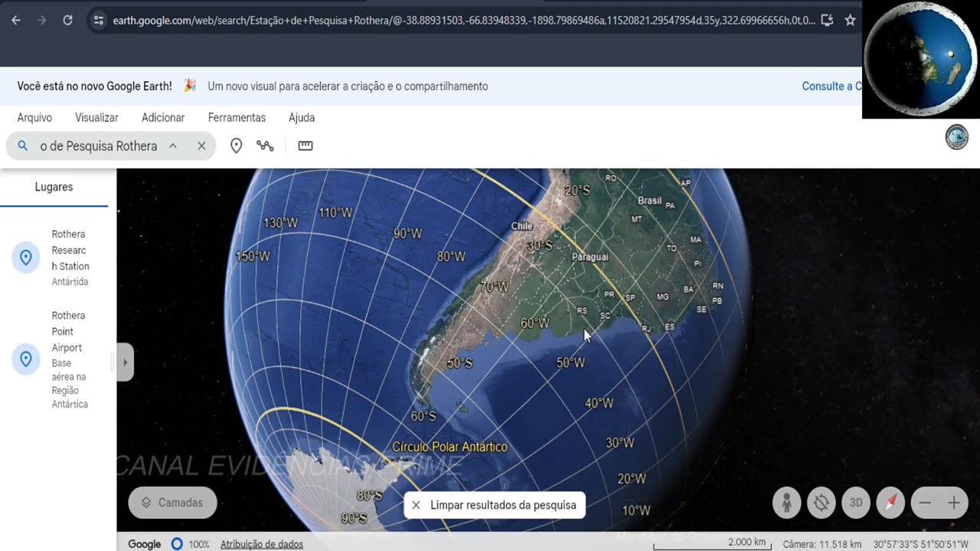
Task: Collapse search results with the chevron
Action: click(173, 145)
